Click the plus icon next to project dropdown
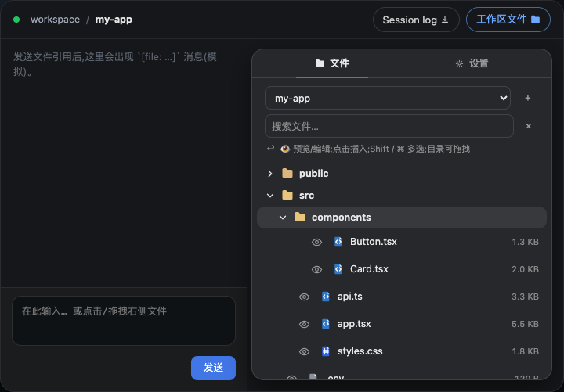 point(528,98)
